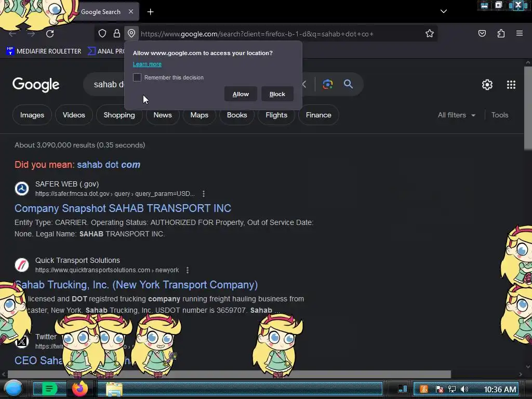Viewport: 532px width, 399px height.
Task: Expand the All filters dropdown
Action: [x=456, y=115]
